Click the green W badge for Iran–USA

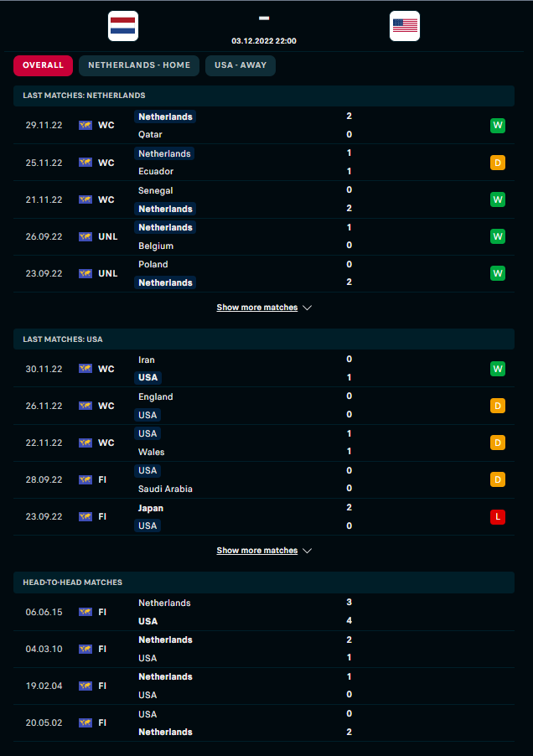(498, 369)
